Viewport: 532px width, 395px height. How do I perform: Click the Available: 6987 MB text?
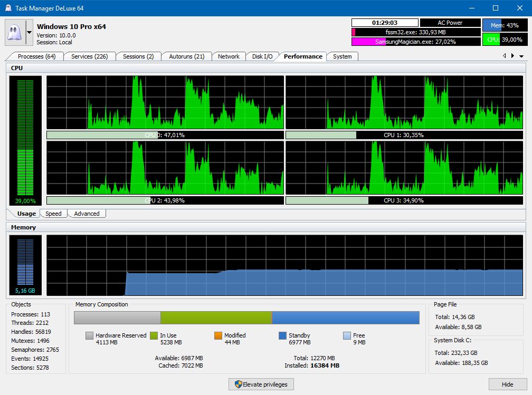[179, 358]
